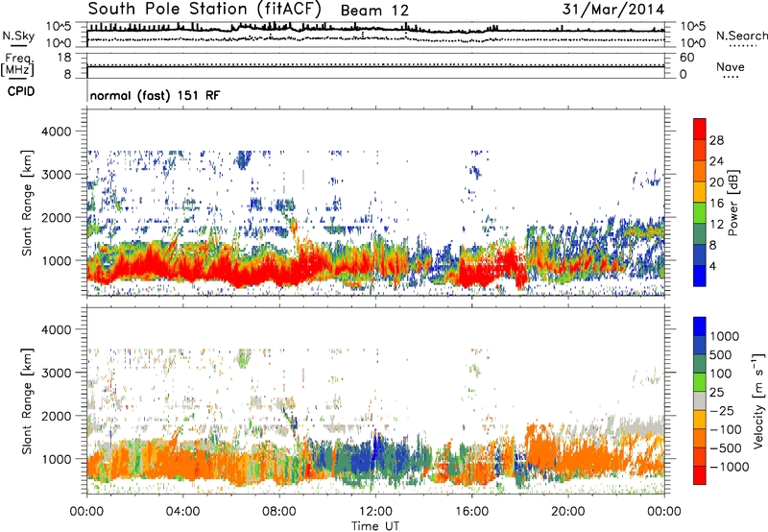Click the 'Time UT' axis title

[375, 526]
